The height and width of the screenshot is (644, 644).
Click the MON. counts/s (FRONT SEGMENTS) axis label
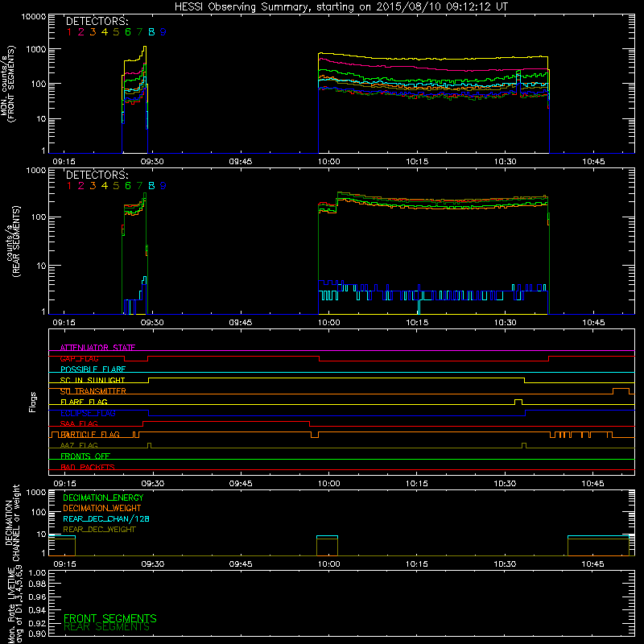tap(7, 85)
